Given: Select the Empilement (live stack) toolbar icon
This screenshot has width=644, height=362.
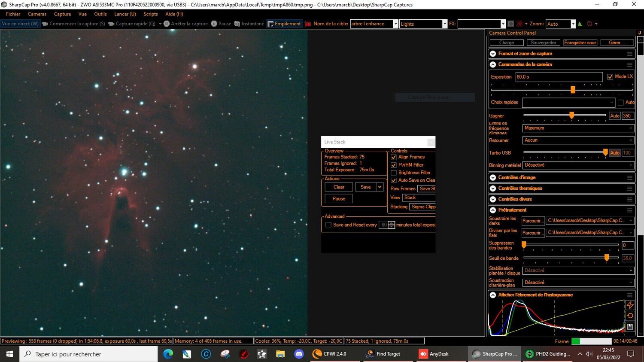Looking at the screenshot, I should tap(271, 24).
